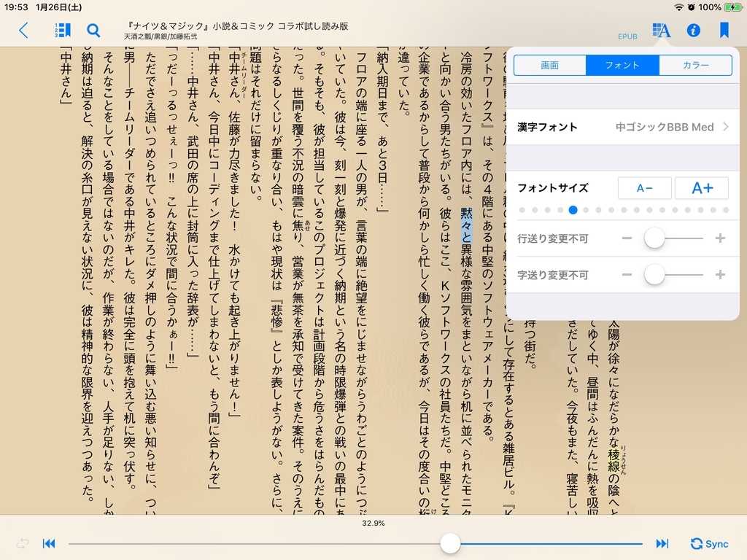Tap the plus on 字送り row
Screen dimensions: 747x560
point(721,276)
